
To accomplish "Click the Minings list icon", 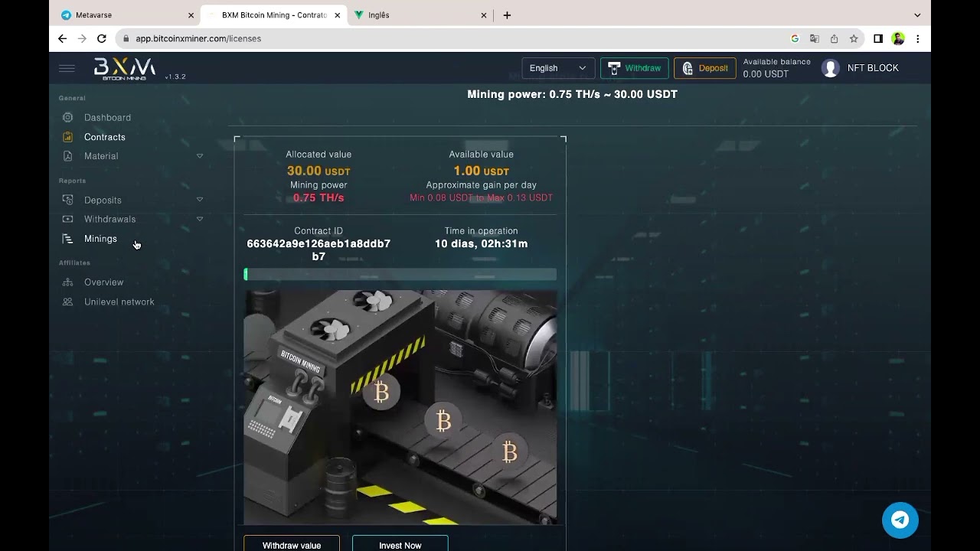I will (x=67, y=239).
